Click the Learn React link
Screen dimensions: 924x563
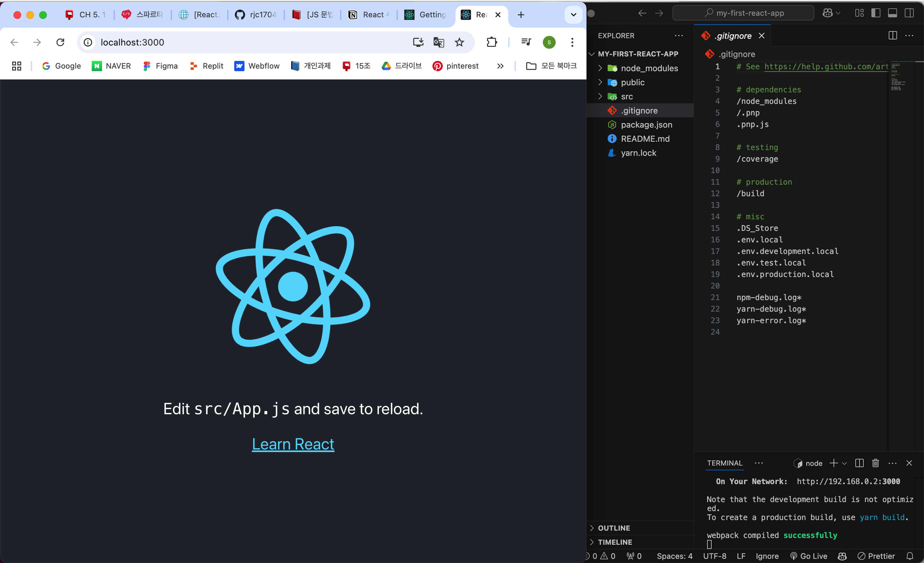point(293,444)
